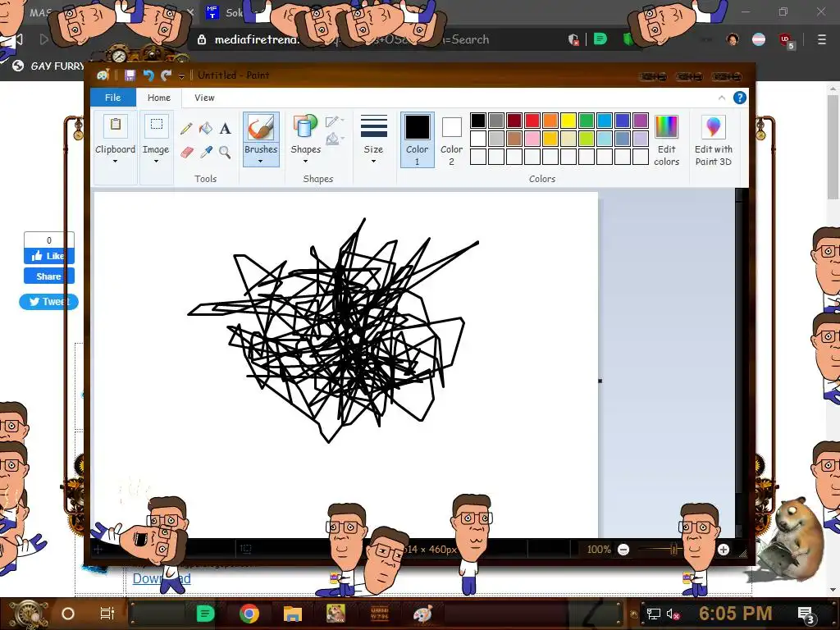Select the Color 1 button
Screen dimensions: 840x630
click(x=418, y=139)
